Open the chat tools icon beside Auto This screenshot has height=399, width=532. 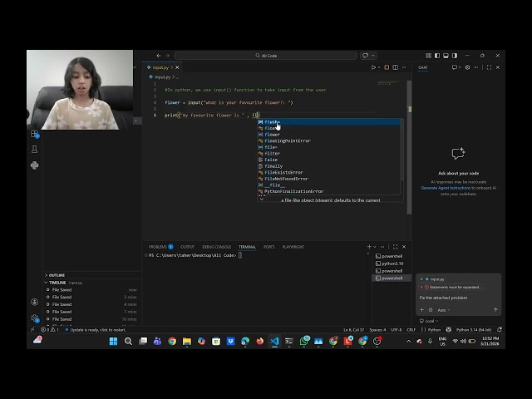pos(431,310)
